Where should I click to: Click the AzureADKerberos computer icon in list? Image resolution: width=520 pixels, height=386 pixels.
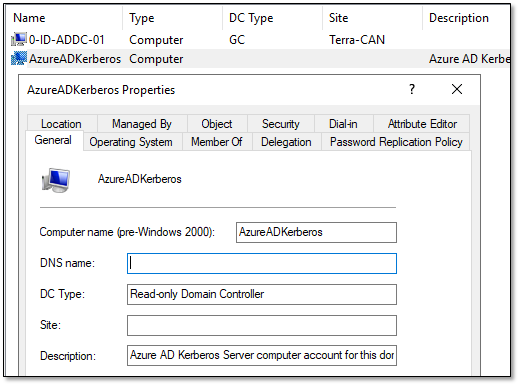(x=19, y=59)
